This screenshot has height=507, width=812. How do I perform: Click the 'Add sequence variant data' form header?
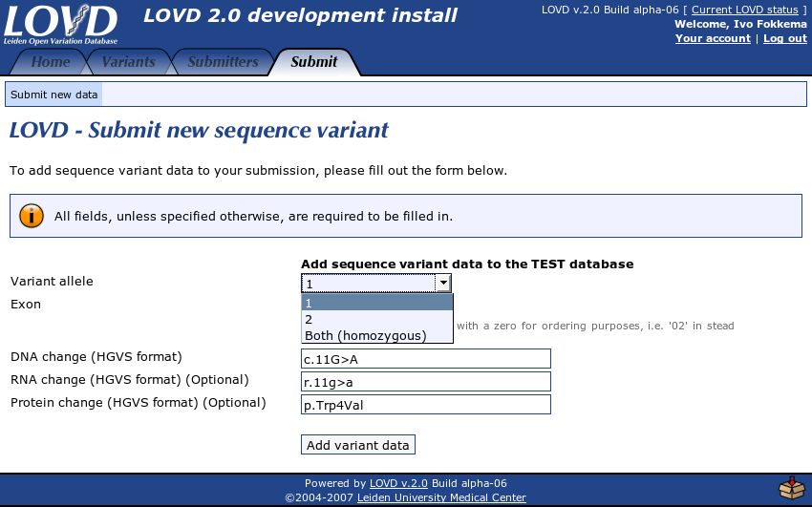467,264
